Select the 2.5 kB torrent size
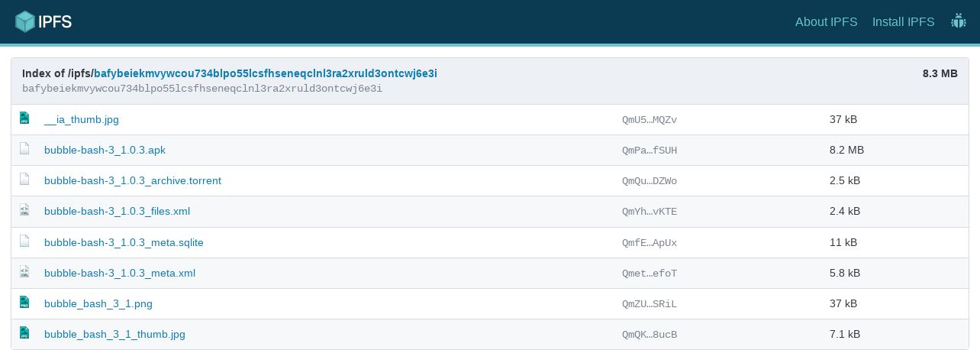The height and width of the screenshot is (350, 980). point(845,180)
